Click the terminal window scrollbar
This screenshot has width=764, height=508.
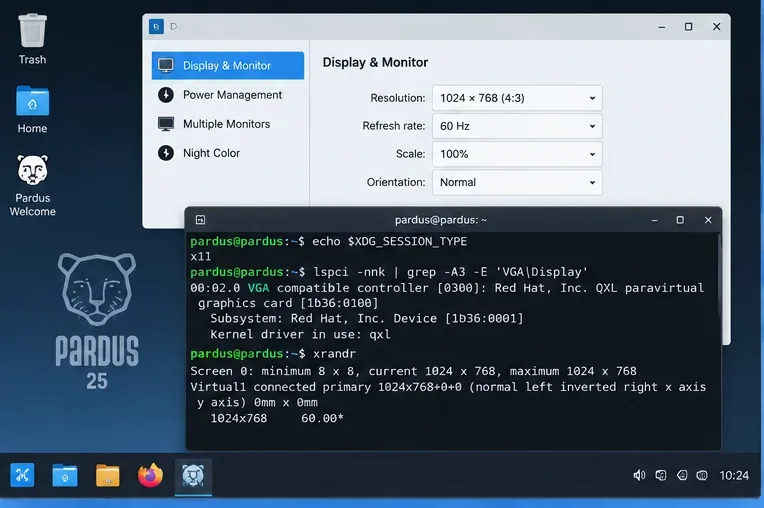(x=719, y=275)
